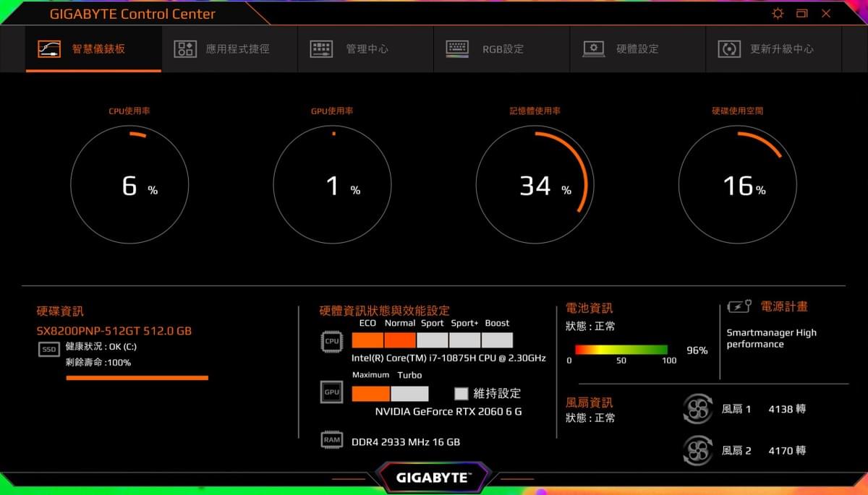Click the battery level color bar
868x495 pixels.
[x=621, y=350]
